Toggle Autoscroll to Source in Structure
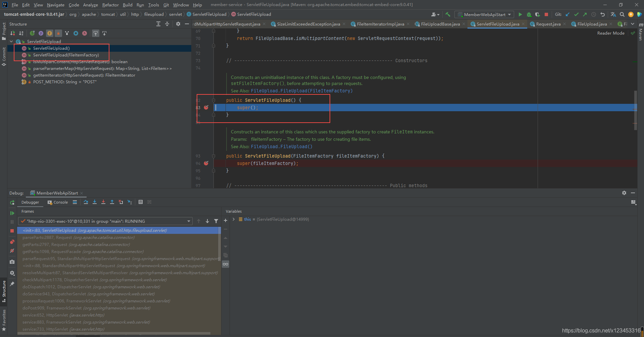The width and height of the screenshot is (644, 337). coord(96,33)
